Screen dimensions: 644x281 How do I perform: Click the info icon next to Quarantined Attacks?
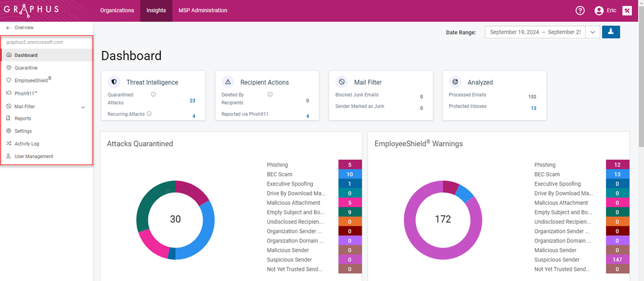point(154,94)
